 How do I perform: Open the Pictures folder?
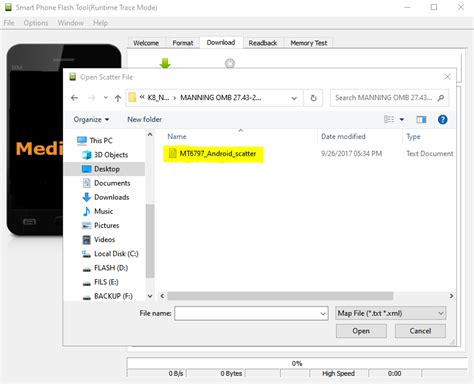(100, 225)
